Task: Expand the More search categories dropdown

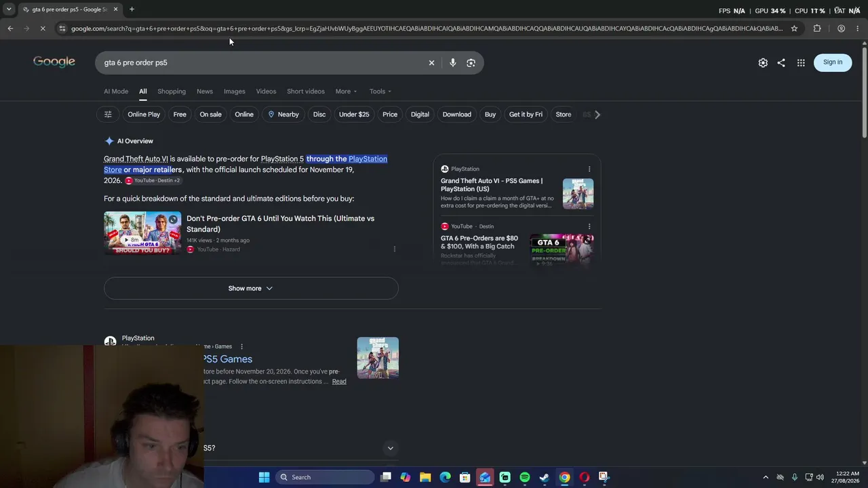Action: click(346, 91)
